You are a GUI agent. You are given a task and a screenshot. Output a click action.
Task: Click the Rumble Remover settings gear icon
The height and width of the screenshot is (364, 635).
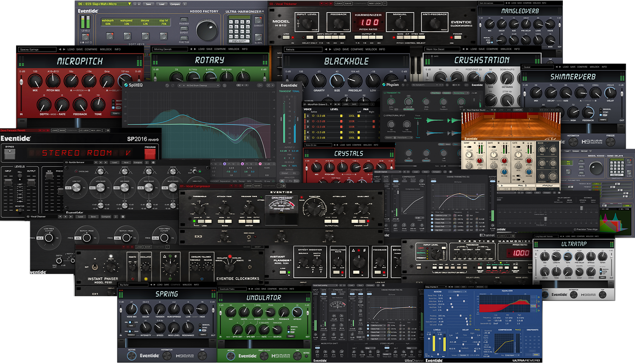point(153,162)
